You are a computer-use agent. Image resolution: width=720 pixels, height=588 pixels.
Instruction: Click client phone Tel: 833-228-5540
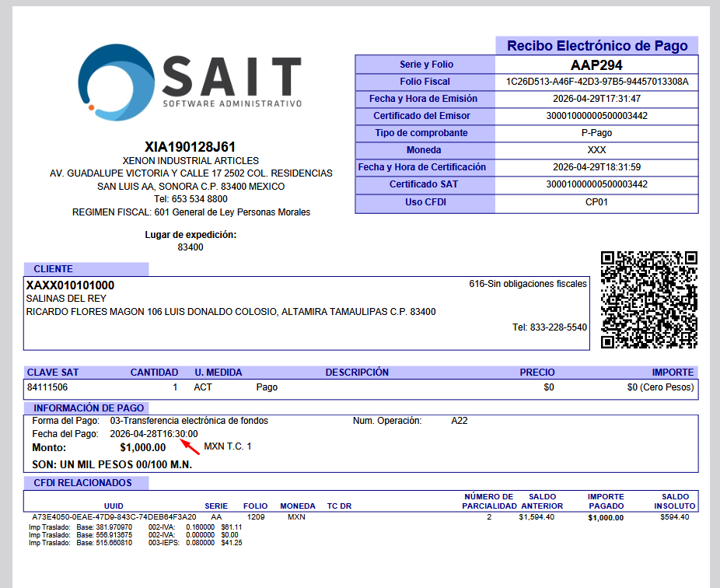[x=550, y=327]
